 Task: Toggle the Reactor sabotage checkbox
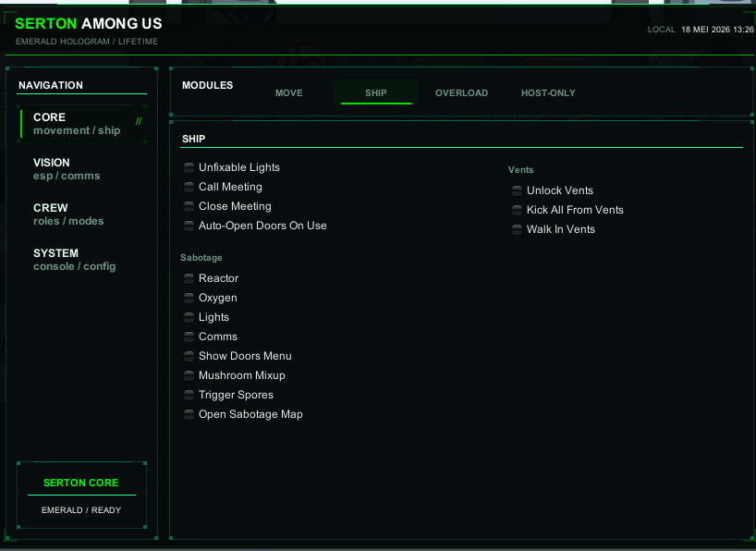[189, 278]
